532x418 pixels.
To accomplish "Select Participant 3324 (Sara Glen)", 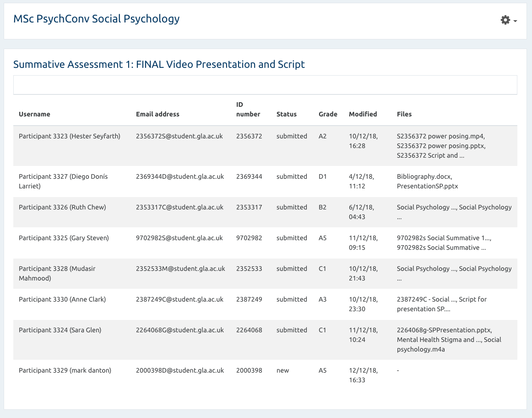I will (x=60, y=330).
